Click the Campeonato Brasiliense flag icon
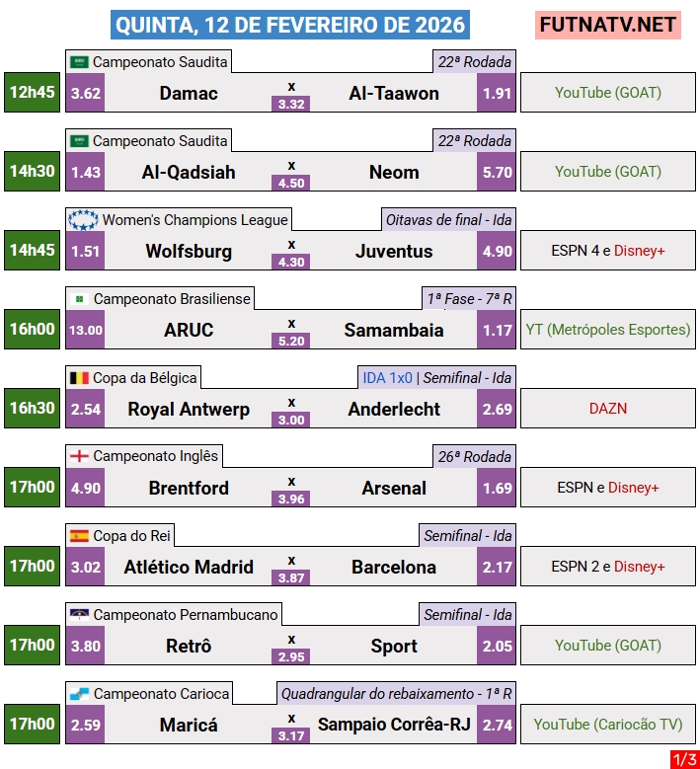700x769 pixels. coord(79,299)
